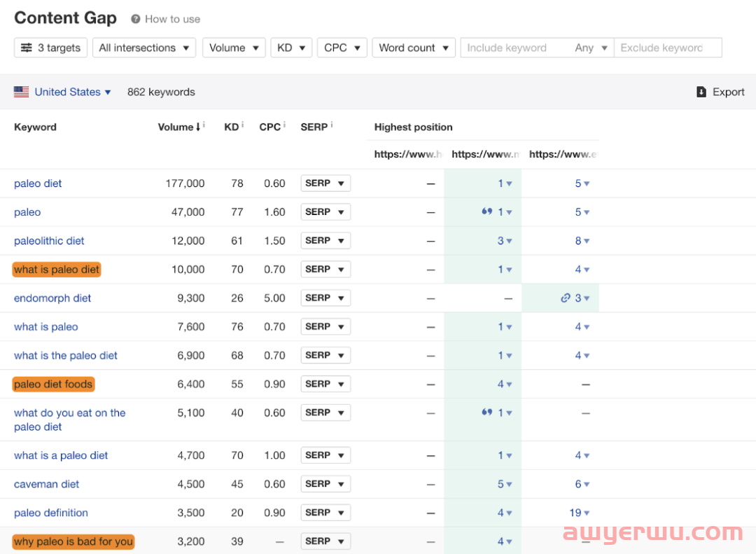This screenshot has width=756, height=554.
Task: Click the 3 targets button
Action: coord(50,48)
